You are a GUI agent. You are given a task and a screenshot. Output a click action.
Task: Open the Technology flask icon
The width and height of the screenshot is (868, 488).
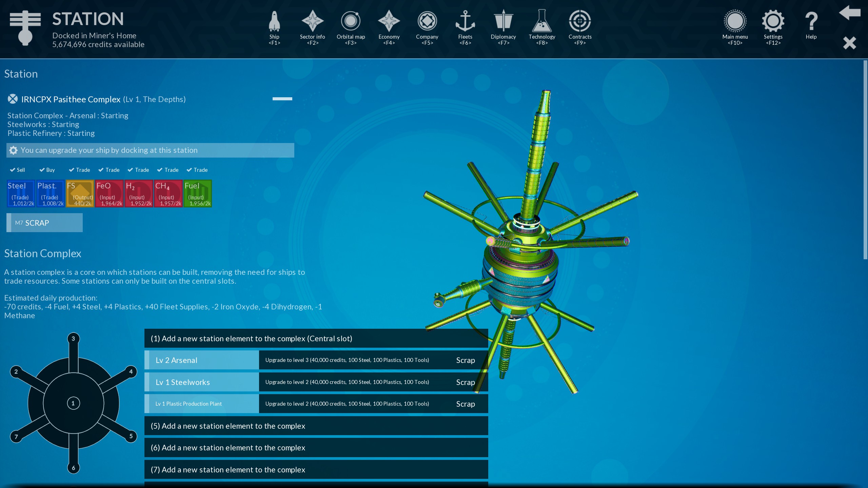(541, 22)
